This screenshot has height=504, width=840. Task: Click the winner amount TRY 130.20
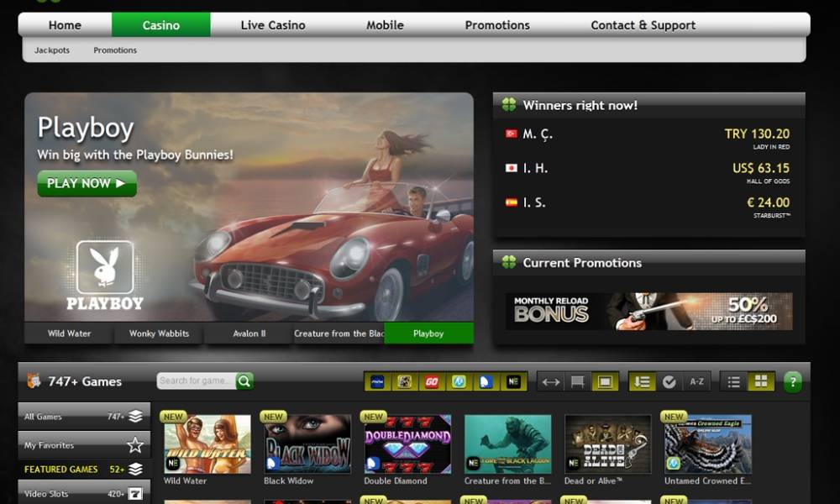click(x=757, y=134)
